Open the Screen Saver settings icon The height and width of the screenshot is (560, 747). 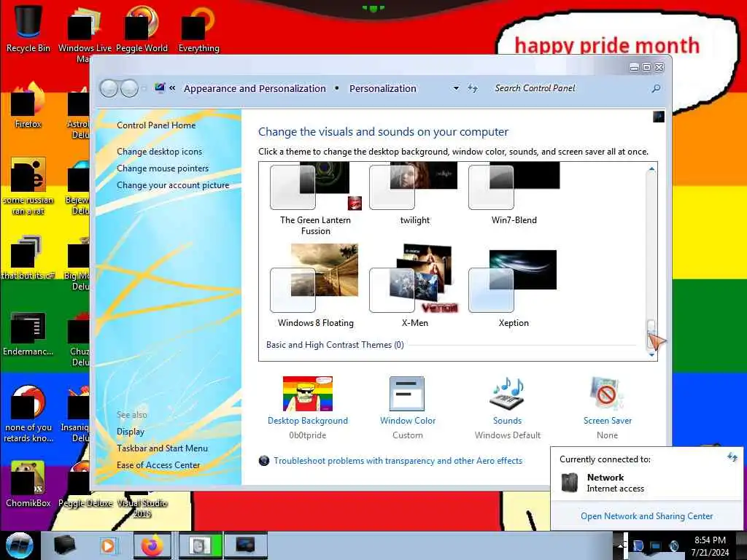(606, 394)
